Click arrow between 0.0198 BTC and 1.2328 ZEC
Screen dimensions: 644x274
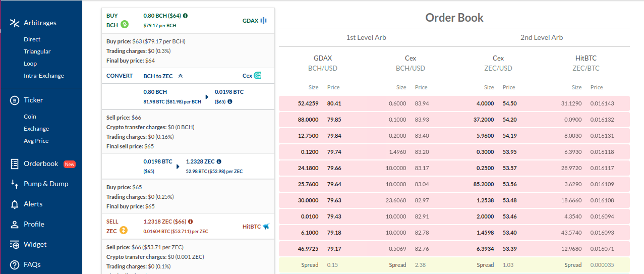coord(178,166)
